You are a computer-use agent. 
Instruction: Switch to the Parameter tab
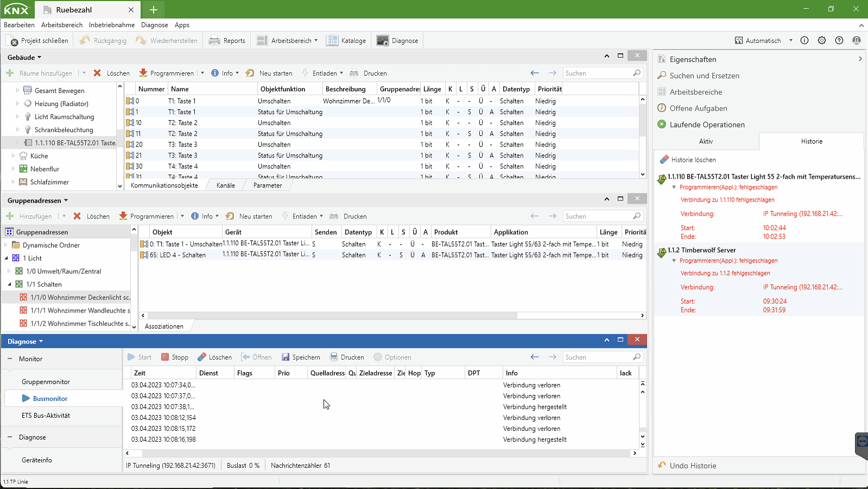[x=268, y=186]
